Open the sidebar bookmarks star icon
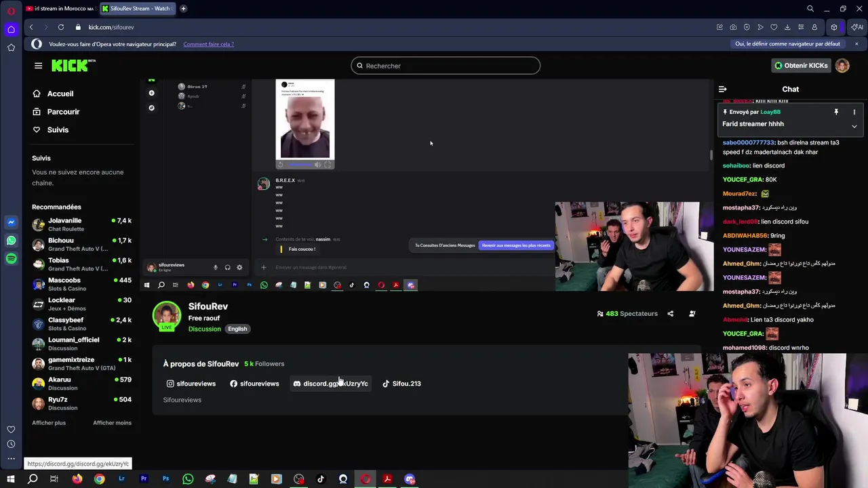This screenshot has height=488, width=868. pos(11,47)
